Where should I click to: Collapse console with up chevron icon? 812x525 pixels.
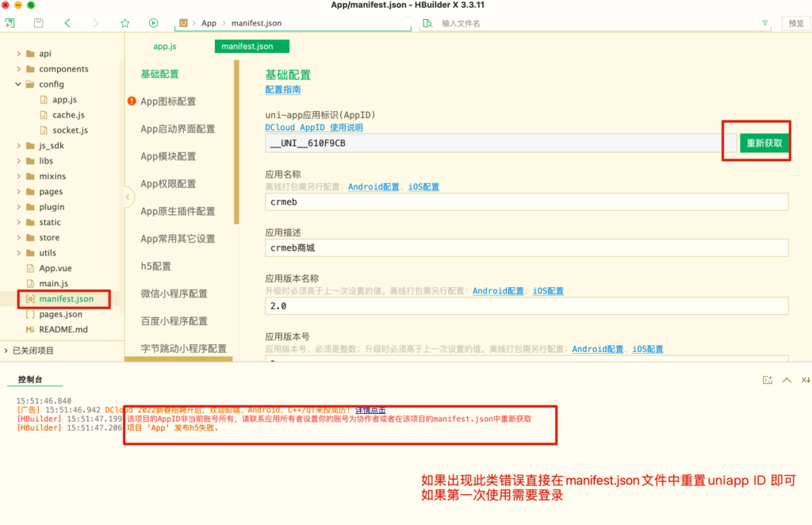click(787, 380)
